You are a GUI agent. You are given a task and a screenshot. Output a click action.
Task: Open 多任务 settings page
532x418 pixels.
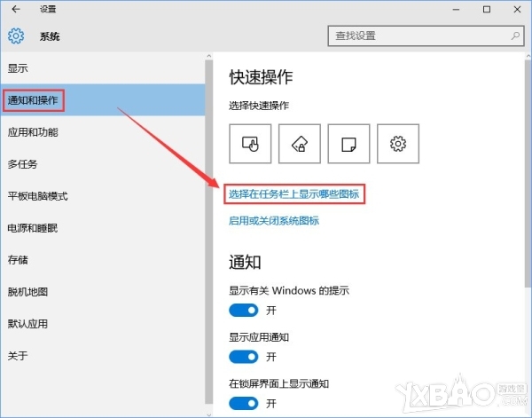(103, 164)
